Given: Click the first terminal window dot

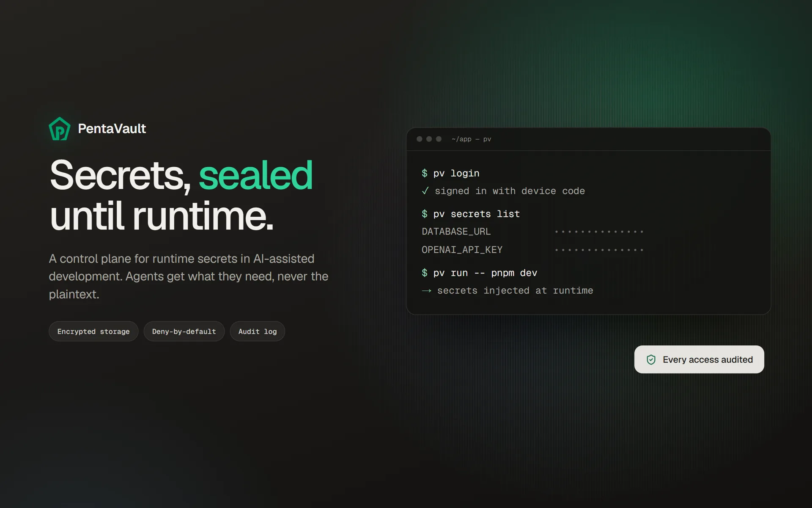Looking at the screenshot, I should point(420,139).
